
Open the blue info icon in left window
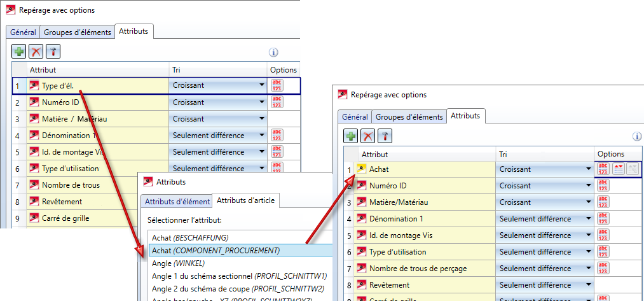(274, 53)
